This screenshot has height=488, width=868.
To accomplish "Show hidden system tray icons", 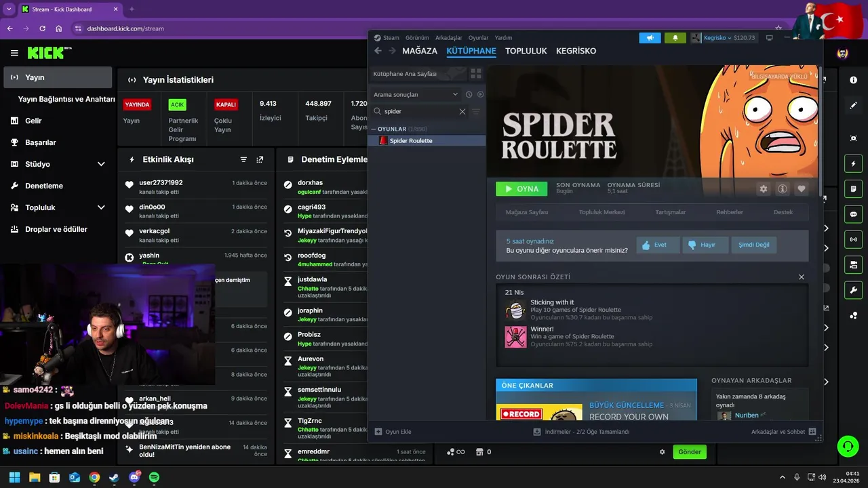I will [782, 477].
